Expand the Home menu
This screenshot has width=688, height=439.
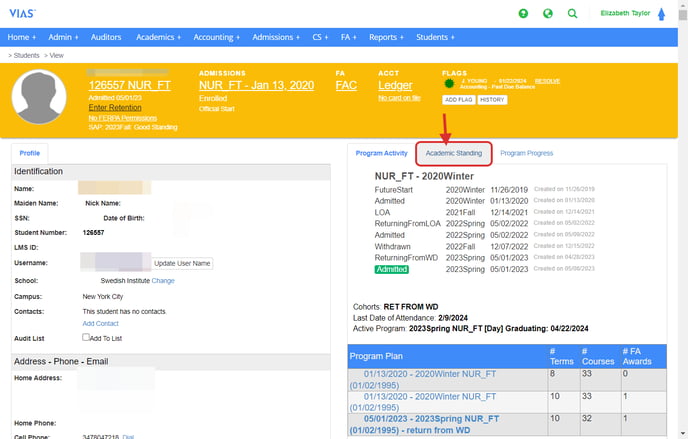point(22,37)
